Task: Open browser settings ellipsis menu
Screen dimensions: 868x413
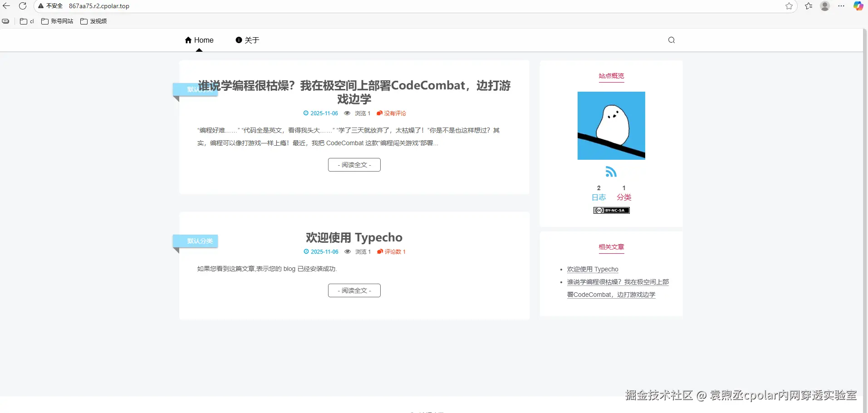Action: click(x=841, y=6)
